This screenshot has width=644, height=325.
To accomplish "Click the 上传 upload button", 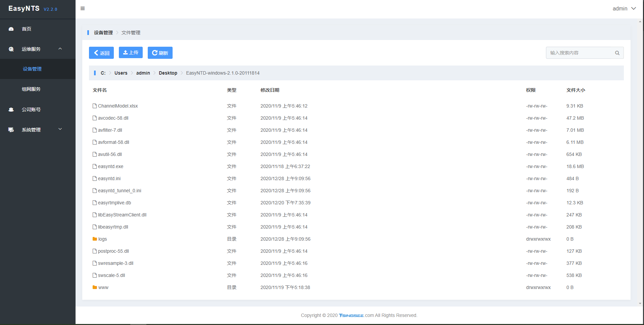I will click(131, 52).
